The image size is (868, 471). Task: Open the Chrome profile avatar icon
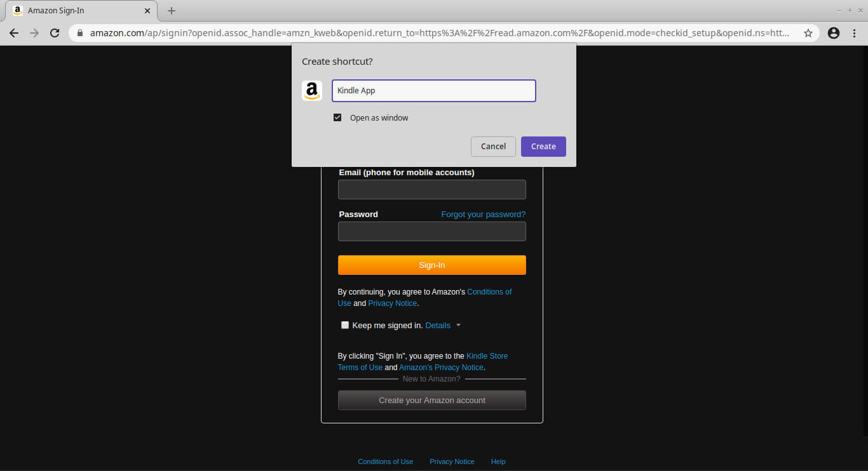tap(834, 33)
